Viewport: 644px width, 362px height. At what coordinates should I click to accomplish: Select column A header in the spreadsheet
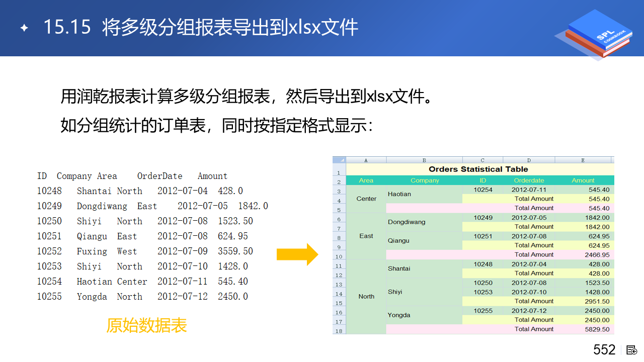(x=366, y=160)
